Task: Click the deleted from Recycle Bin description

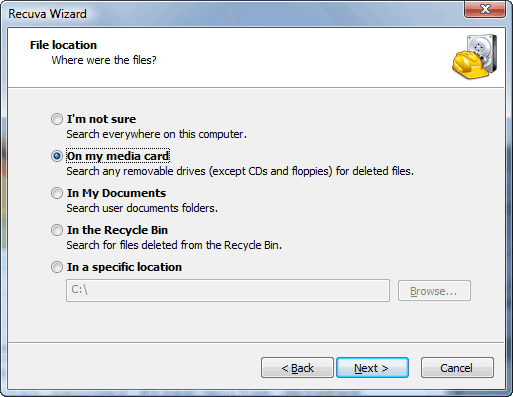Action: (174, 245)
